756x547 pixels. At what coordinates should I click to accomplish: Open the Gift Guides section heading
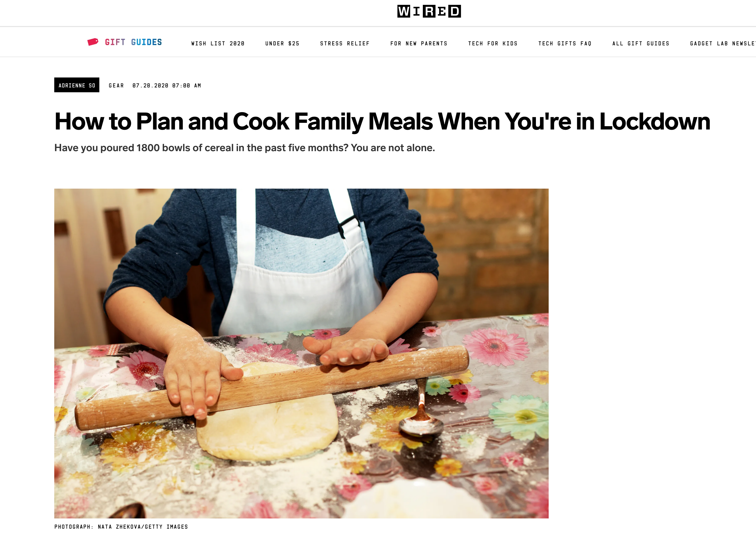pyautogui.click(x=133, y=42)
